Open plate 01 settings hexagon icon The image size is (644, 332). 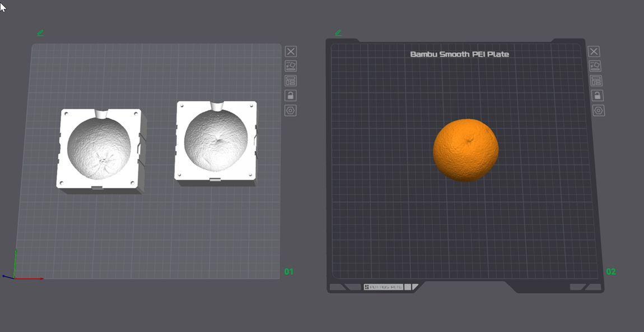pyautogui.click(x=291, y=110)
